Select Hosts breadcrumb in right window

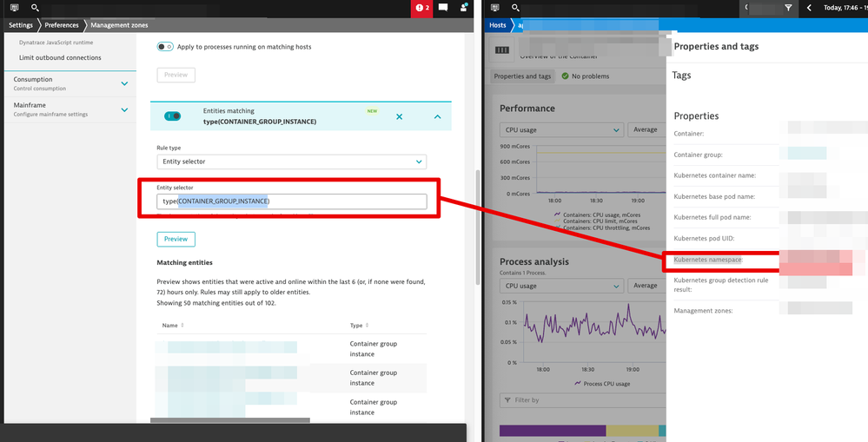[x=498, y=25]
